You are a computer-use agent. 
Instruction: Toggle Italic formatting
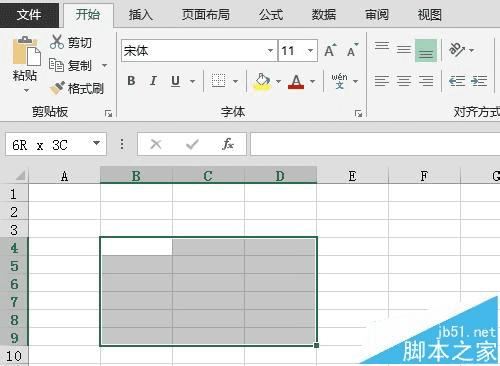click(153, 81)
